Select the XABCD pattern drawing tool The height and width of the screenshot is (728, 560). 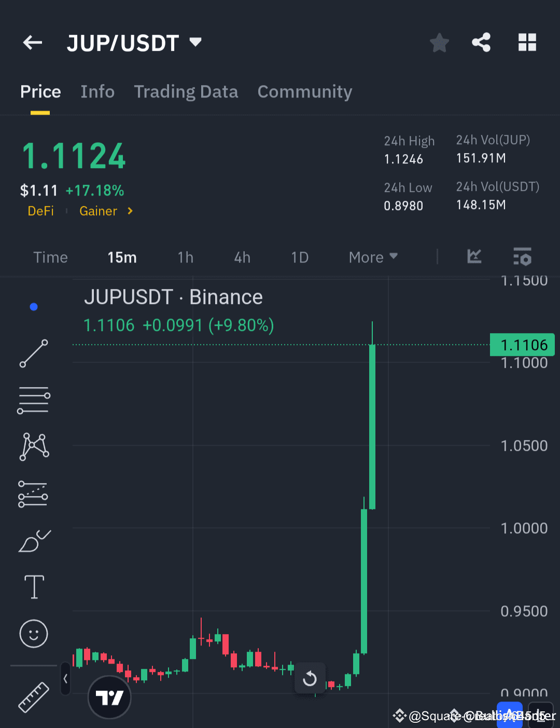pyautogui.click(x=33, y=446)
